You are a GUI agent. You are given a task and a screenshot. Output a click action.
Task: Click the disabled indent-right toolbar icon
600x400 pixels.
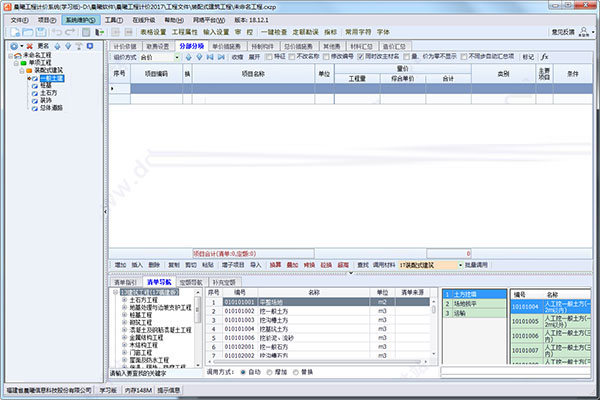(x=129, y=33)
